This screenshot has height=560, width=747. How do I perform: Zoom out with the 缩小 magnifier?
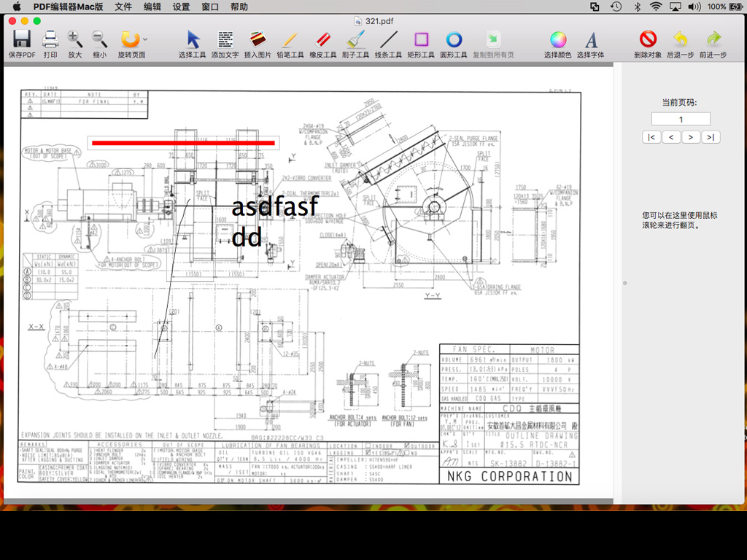pyautogui.click(x=99, y=39)
